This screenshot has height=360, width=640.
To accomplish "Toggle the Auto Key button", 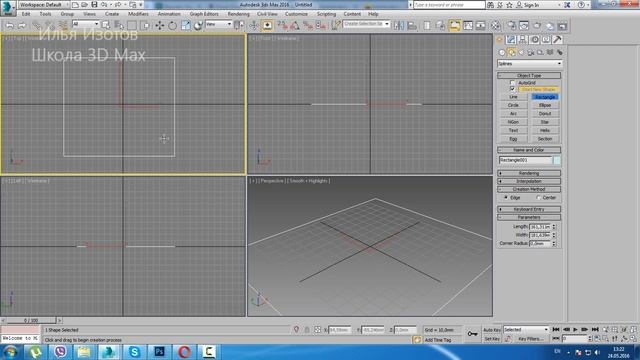I will pyautogui.click(x=492, y=330).
